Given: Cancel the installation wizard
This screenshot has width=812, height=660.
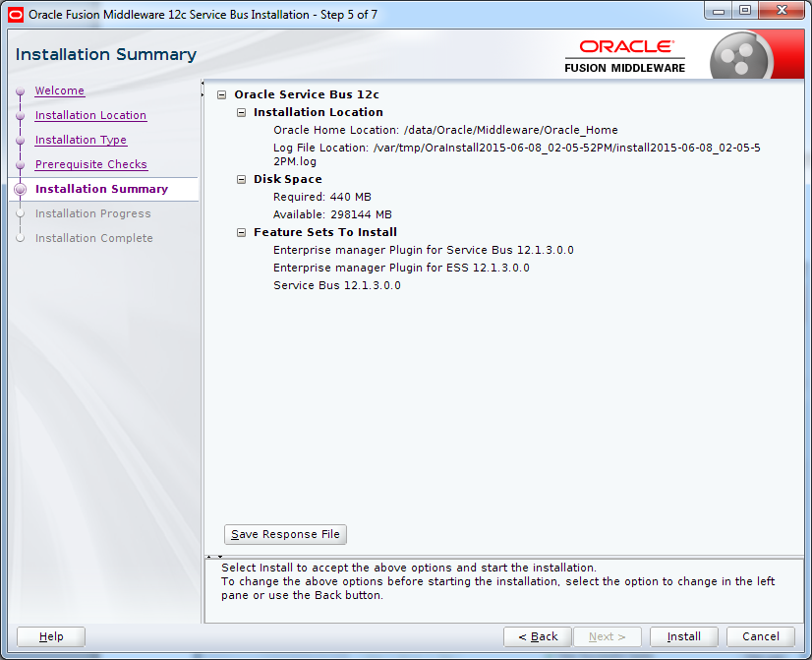Looking at the screenshot, I should pos(761,636).
